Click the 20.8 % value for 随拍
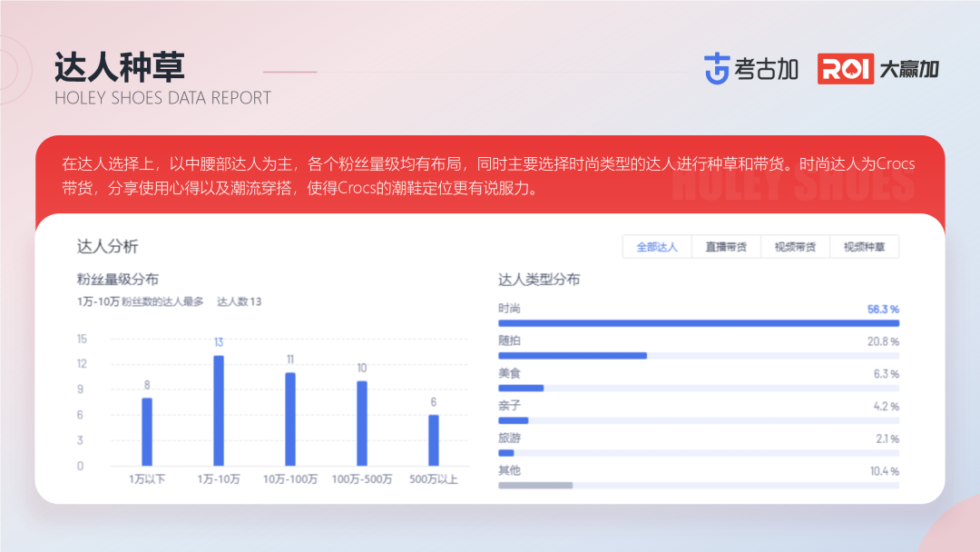980x552 pixels. pos(883,342)
